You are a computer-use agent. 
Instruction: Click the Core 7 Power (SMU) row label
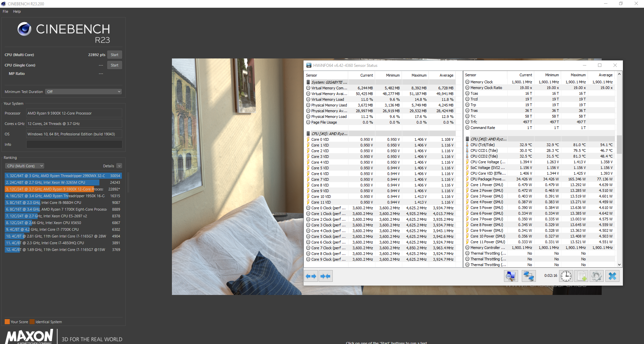[x=487, y=219]
